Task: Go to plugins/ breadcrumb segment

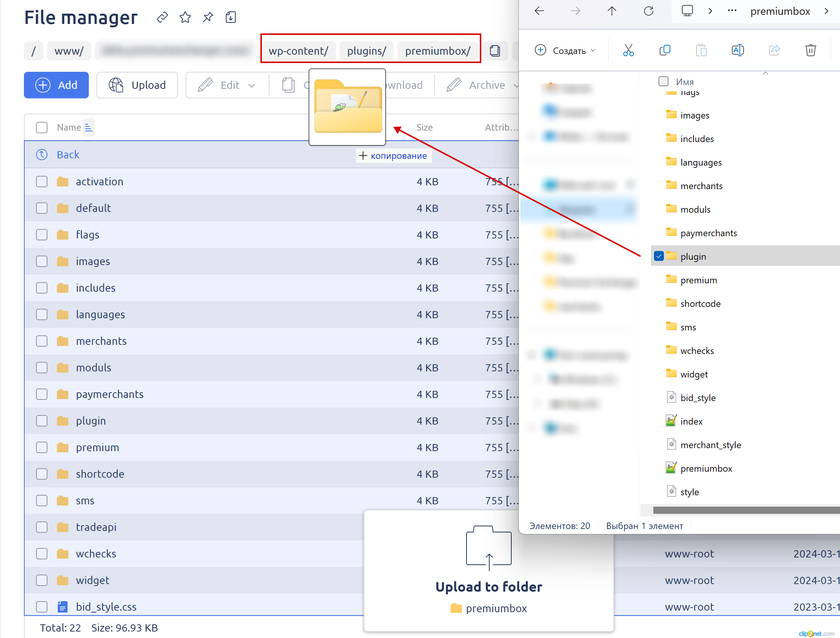Action: (366, 51)
